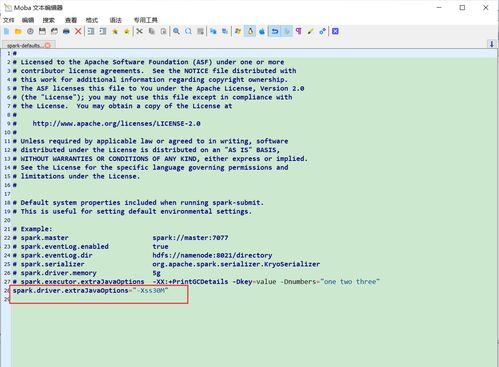This screenshot has width=499, height=367.
Task: Click the indent icon after the red X
Action: click(x=91, y=31)
